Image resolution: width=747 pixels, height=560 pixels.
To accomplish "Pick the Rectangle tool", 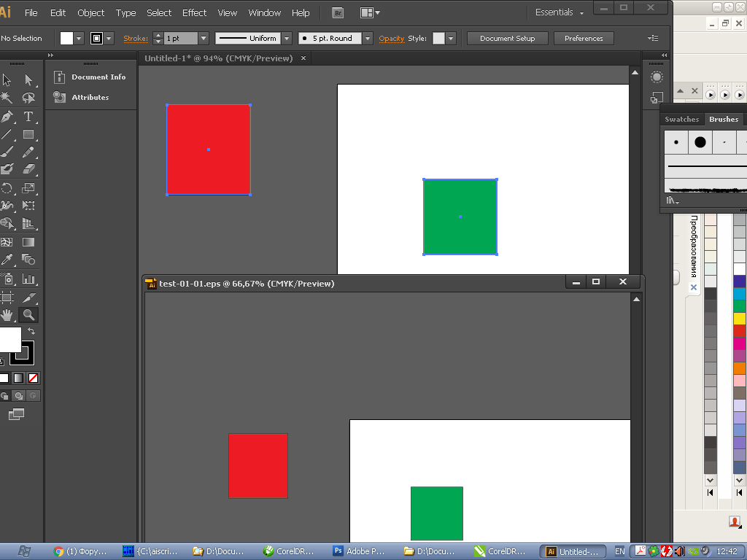I will point(28,135).
